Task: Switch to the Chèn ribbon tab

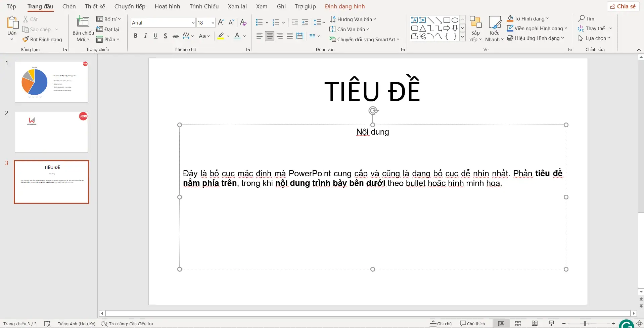Action: click(x=69, y=6)
